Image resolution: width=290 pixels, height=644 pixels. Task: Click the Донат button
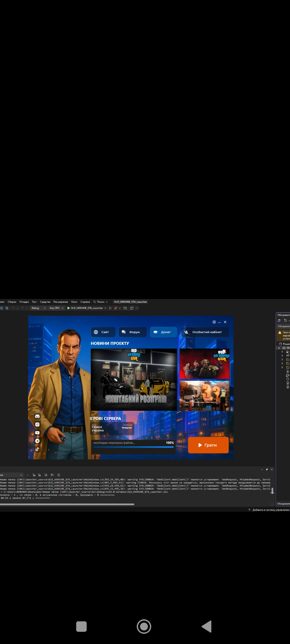pyautogui.click(x=164, y=332)
